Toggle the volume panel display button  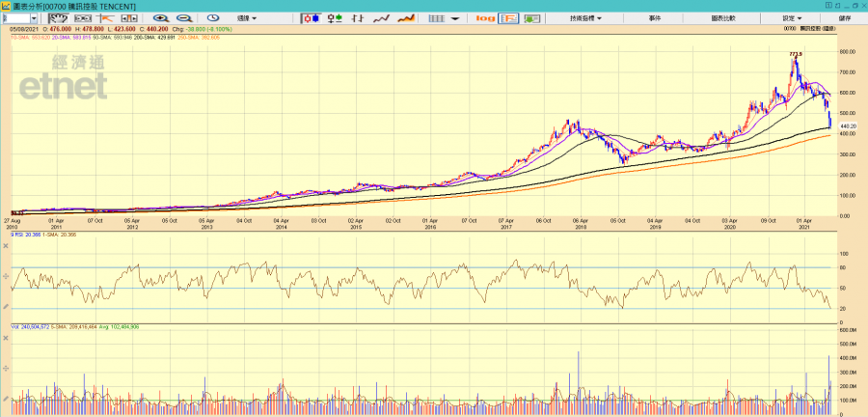coord(531,17)
